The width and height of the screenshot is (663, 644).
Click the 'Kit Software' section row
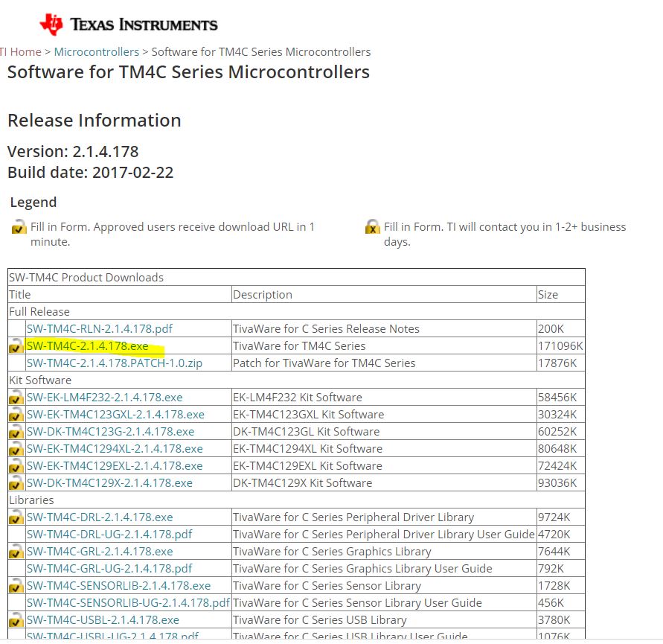(x=296, y=380)
